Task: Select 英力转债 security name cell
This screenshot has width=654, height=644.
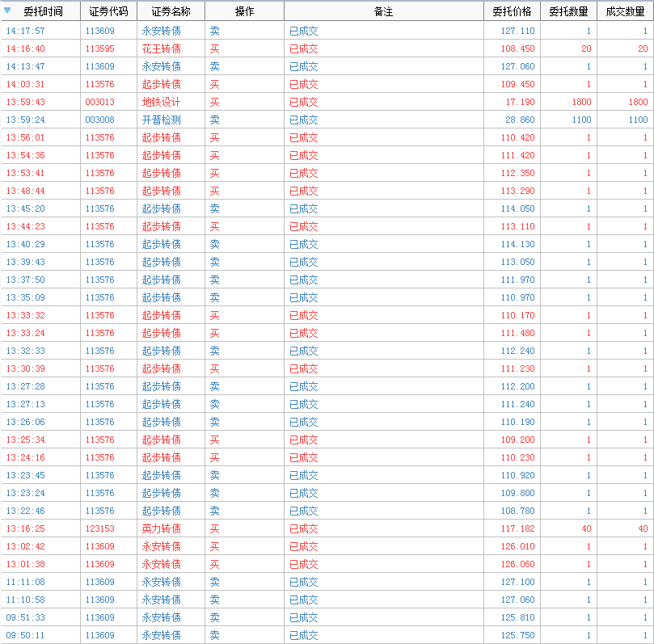Action: [162, 528]
